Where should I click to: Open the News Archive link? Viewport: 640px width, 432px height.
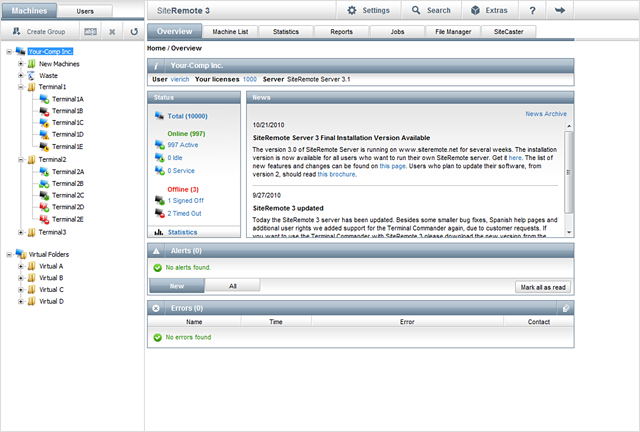tap(546, 114)
